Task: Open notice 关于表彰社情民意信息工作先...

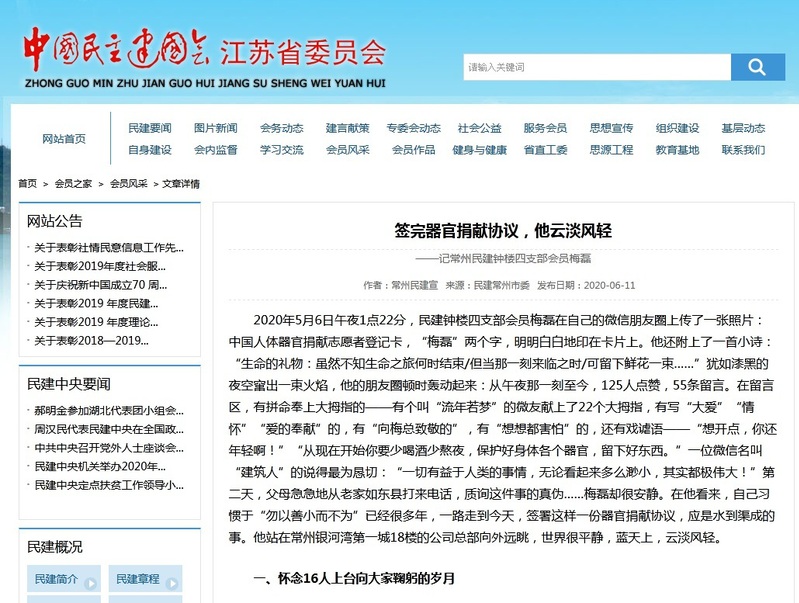Action: (x=109, y=248)
